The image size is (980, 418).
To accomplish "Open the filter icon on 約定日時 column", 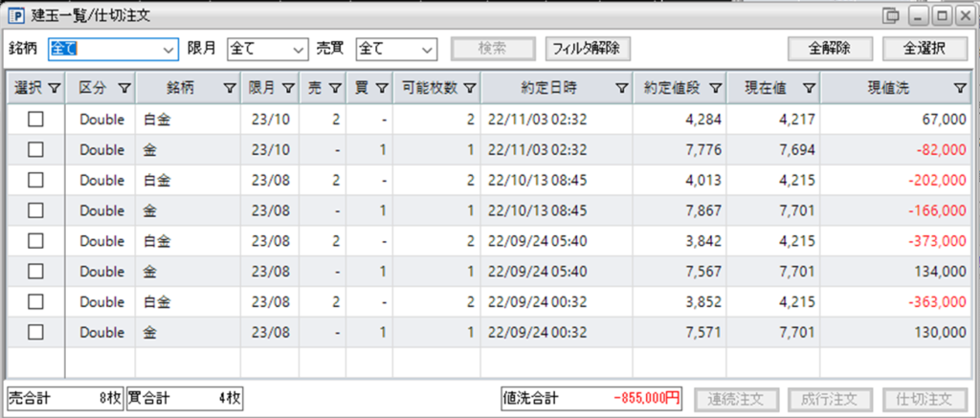I will point(621,89).
